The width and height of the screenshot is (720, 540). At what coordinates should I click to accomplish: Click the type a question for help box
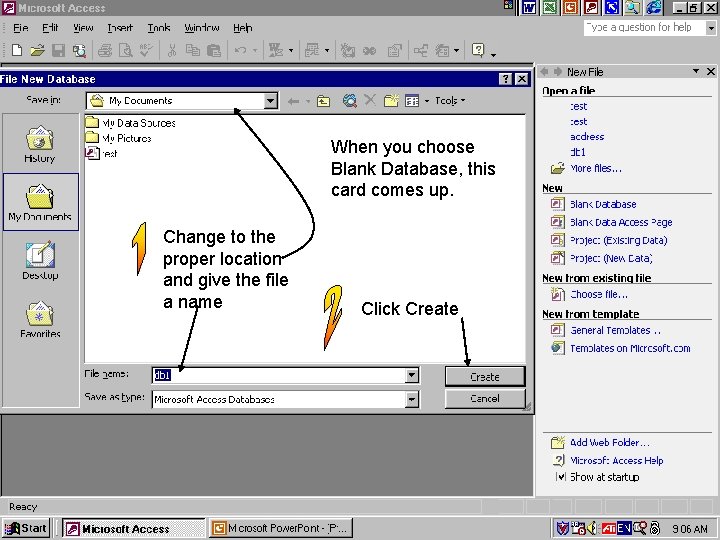[x=644, y=28]
